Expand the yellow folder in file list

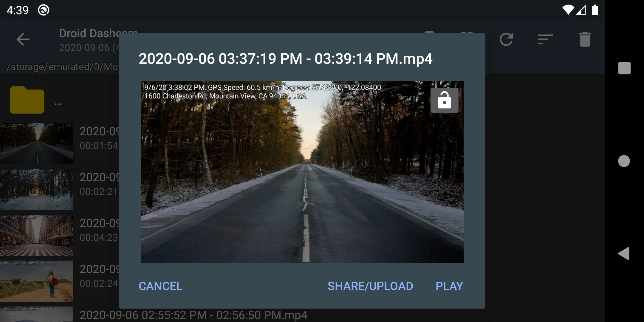tap(27, 99)
